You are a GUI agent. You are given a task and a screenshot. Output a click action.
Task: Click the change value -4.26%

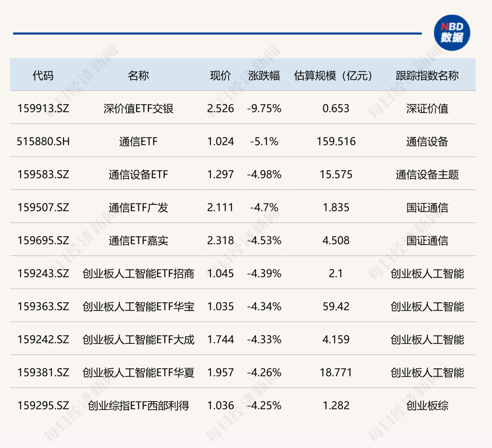(x=264, y=372)
